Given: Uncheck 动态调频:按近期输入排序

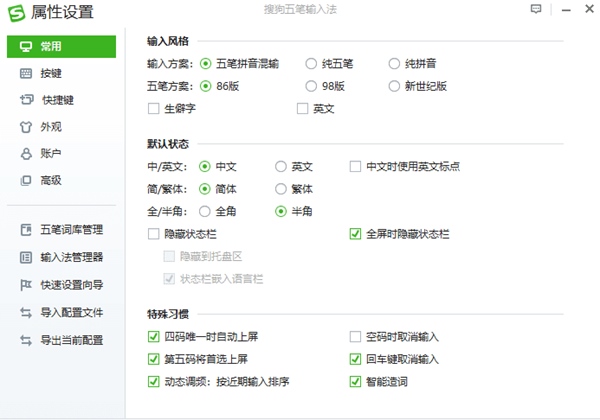Looking at the screenshot, I should (153, 381).
